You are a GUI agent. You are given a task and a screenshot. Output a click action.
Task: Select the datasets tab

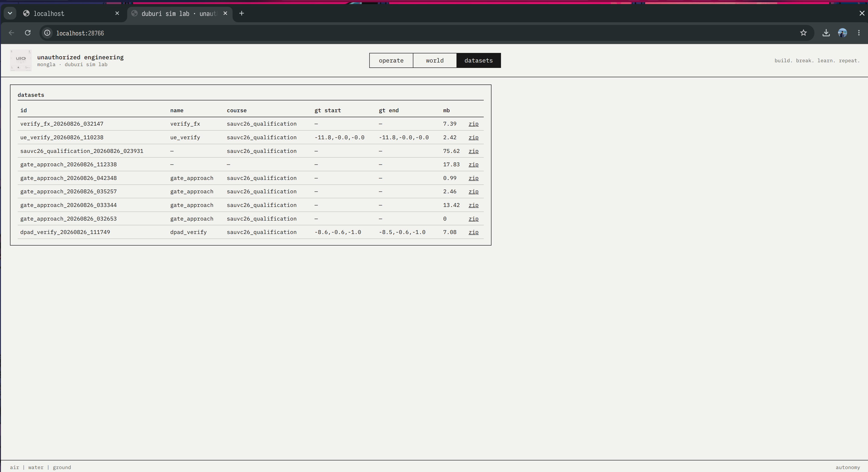tap(479, 61)
